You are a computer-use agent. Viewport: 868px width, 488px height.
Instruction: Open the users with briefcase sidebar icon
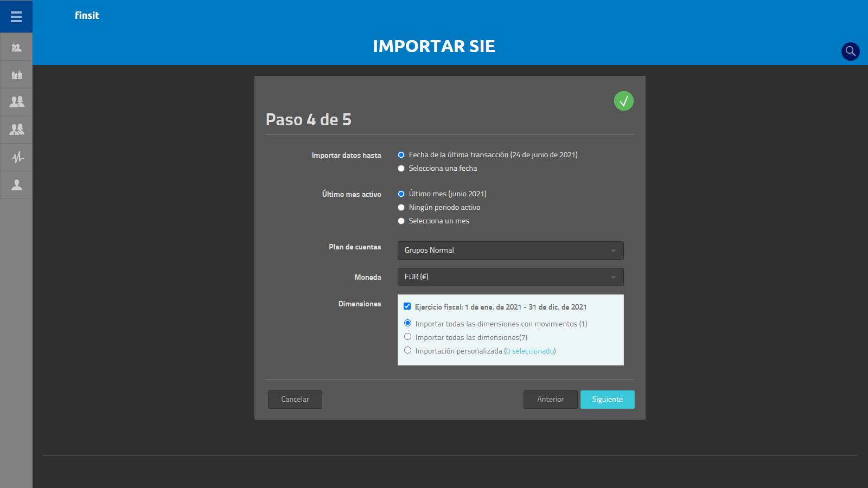tap(16, 129)
